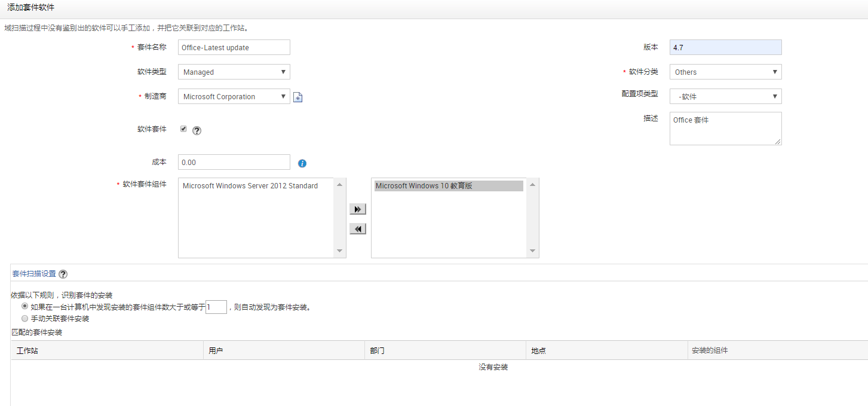Open the 配置项类型 dropdown

click(x=725, y=96)
